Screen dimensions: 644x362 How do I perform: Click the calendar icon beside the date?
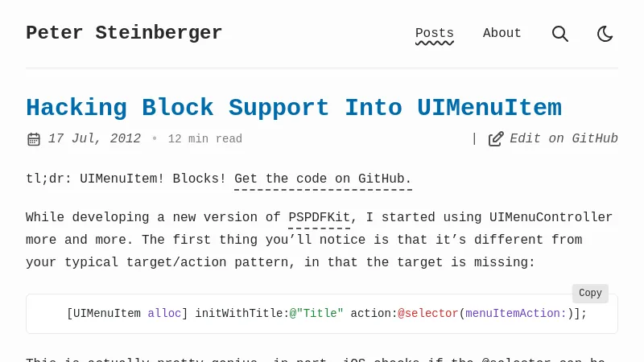click(x=34, y=139)
